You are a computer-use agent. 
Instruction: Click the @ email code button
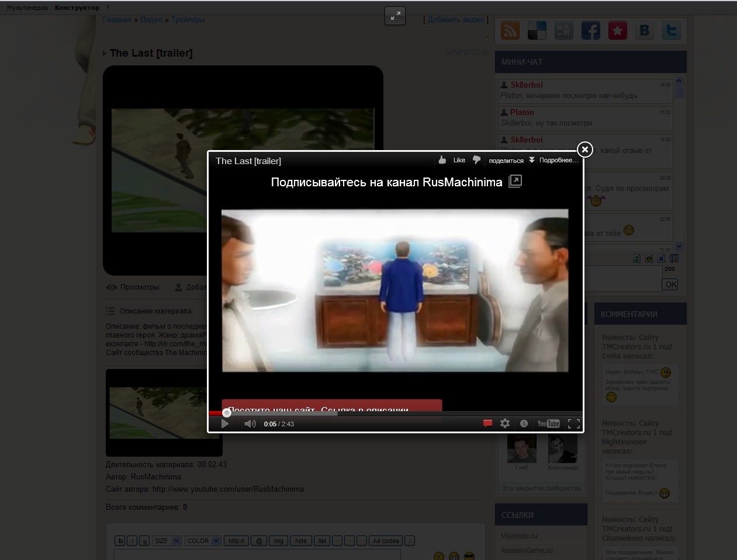pyautogui.click(x=259, y=541)
